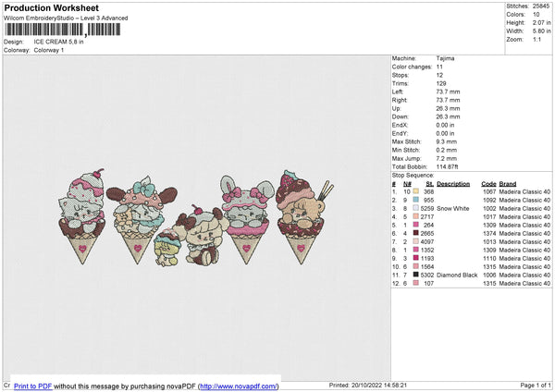Click the 'Colorway 1' value
The height and width of the screenshot is (392, 555).
(x=49, y=50)
